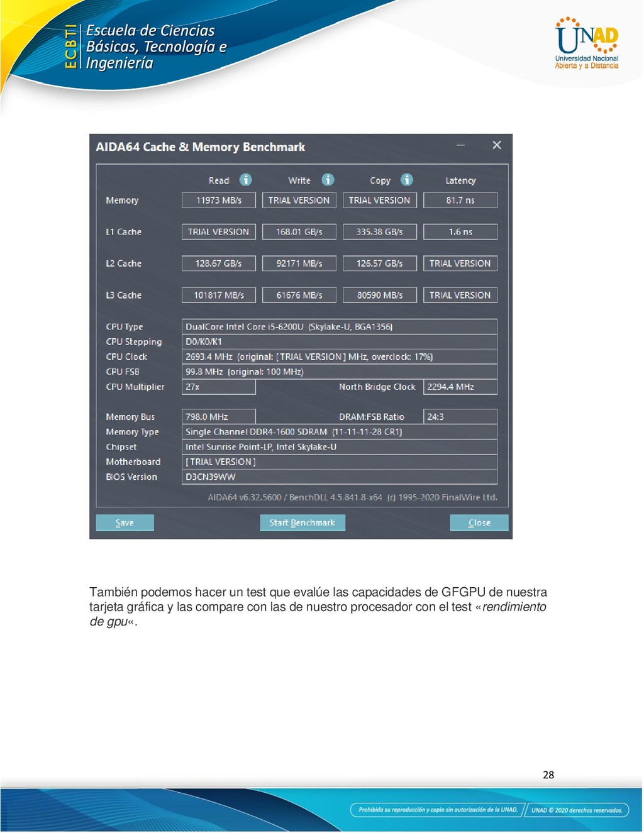The image size is (644, 833).
Task: Select L1 Cache Write 168.01 GB/s
Action: (299, 231)
